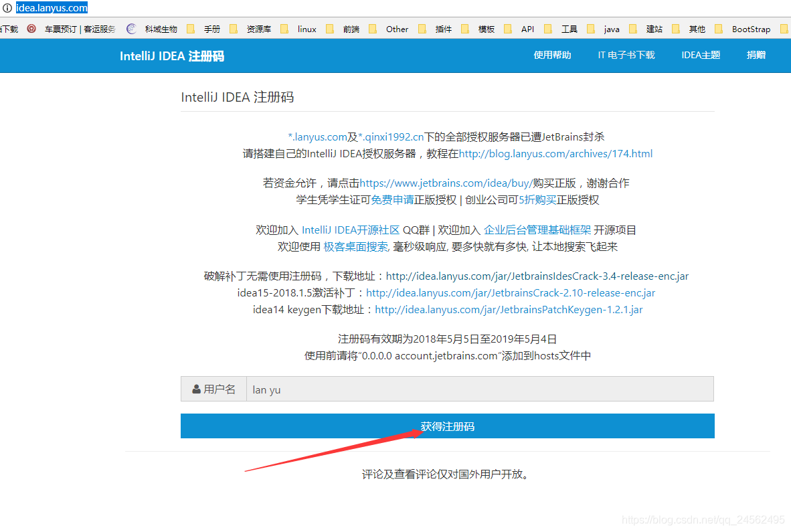Image resolution: width=791 pixels, height=532 pixels.
Task: Open the java bookmark folder
Action: pos(604,29)
